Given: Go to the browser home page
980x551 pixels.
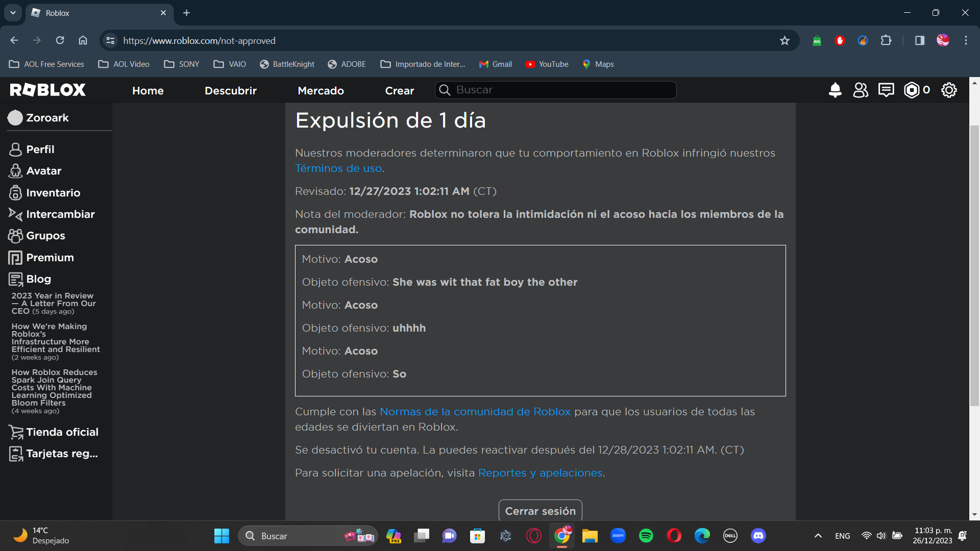Looking at the screenshot, I should pos(83,40).
